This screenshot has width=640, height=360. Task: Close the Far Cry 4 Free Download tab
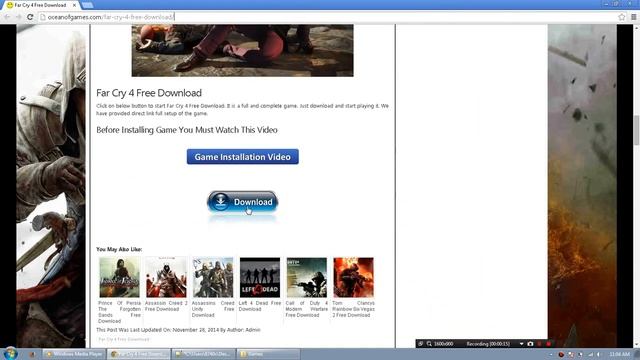tap(74, 5)
